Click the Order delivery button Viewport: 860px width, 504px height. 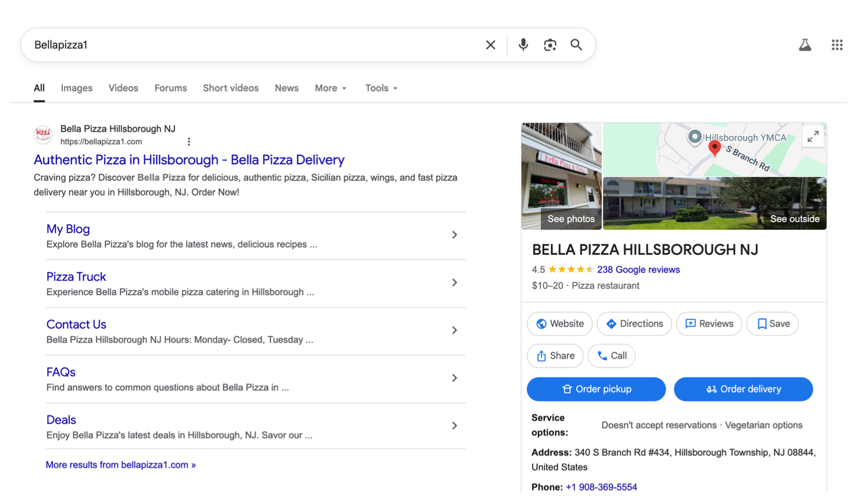tap(743, 389)
